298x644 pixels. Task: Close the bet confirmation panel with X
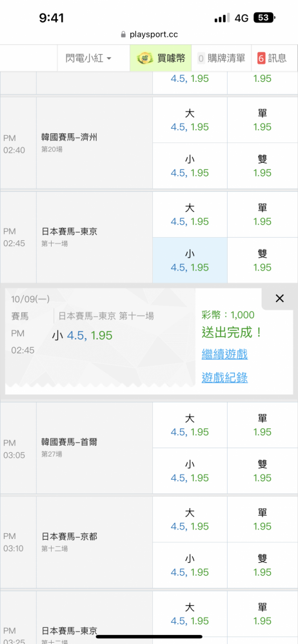click(279, 299)
